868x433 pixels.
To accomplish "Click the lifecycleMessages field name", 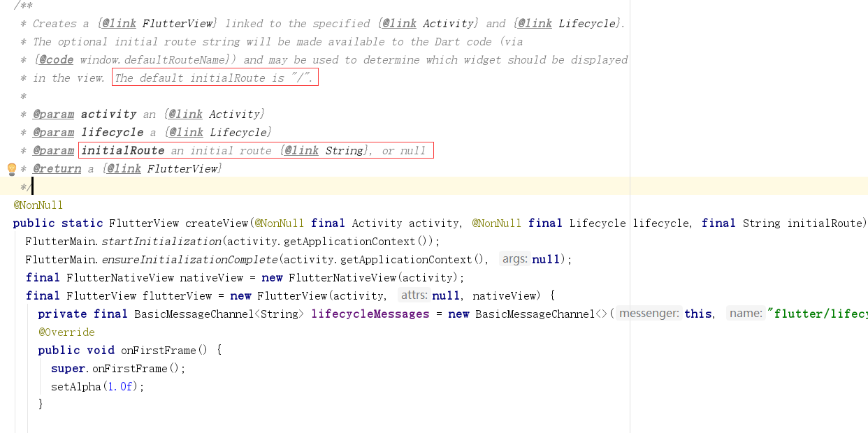I will point(370,314).
